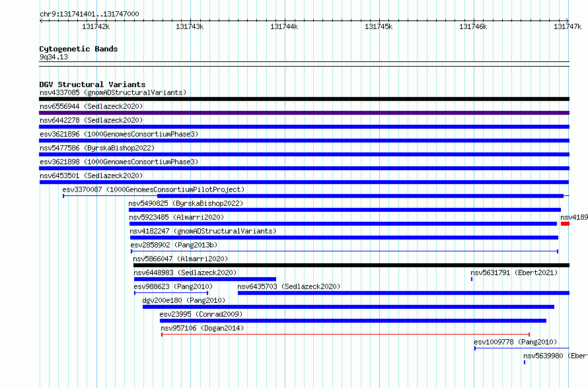This screenshot has width=588, height=388.
Task: Click the 131746k ruler position
Action: (473, 26)
